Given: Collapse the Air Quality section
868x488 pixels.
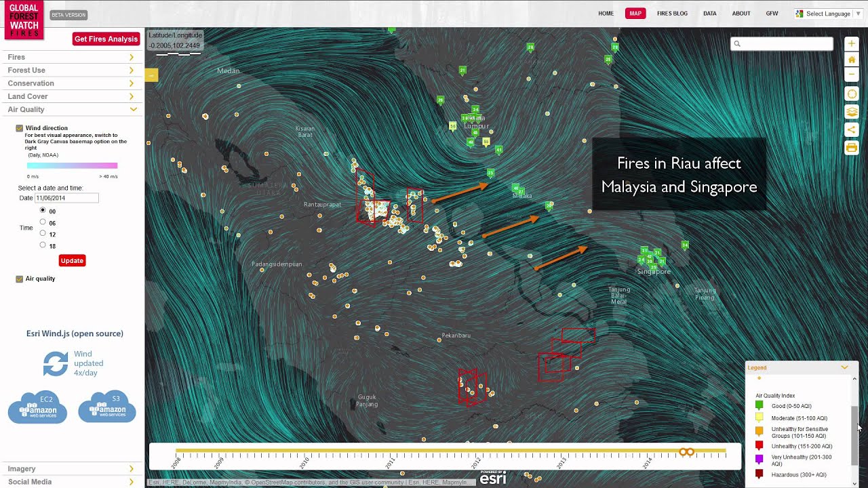Looking at the screenshot, I should [x=72, y=109].
